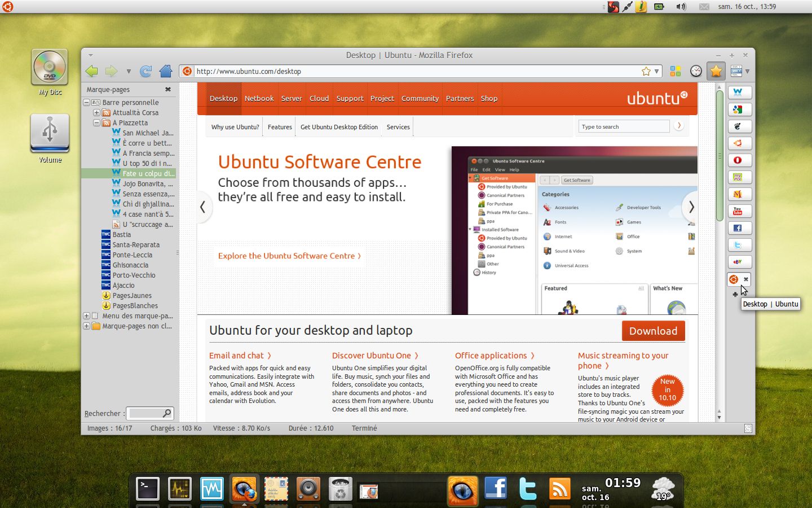Open the My Disc DVD desktop icon
The height and width of the screenshot is (508, 812).
tap(50, 72)
